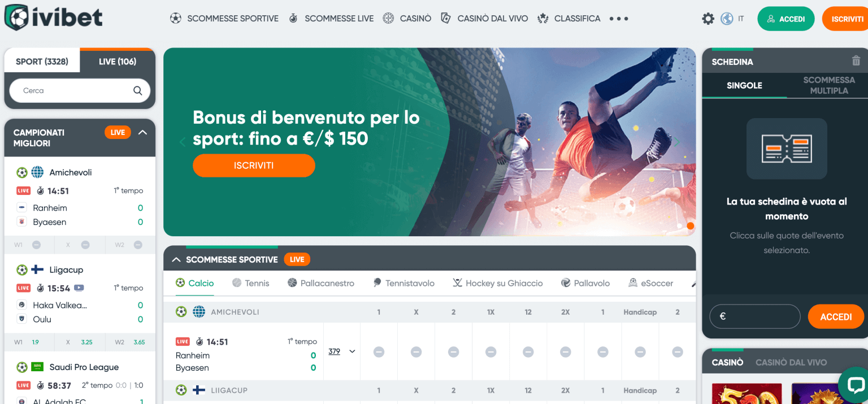Click the orange banner slide indicator dot

tap(690, 226)
